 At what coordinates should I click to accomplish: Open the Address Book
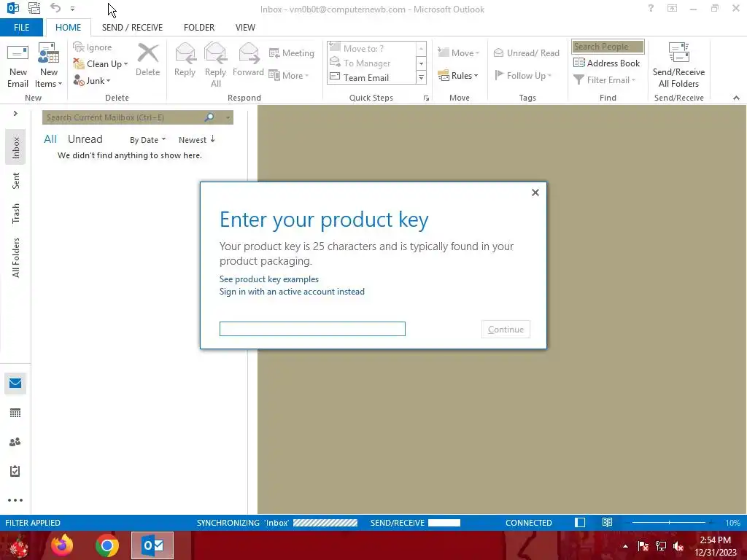pos(606,63)
